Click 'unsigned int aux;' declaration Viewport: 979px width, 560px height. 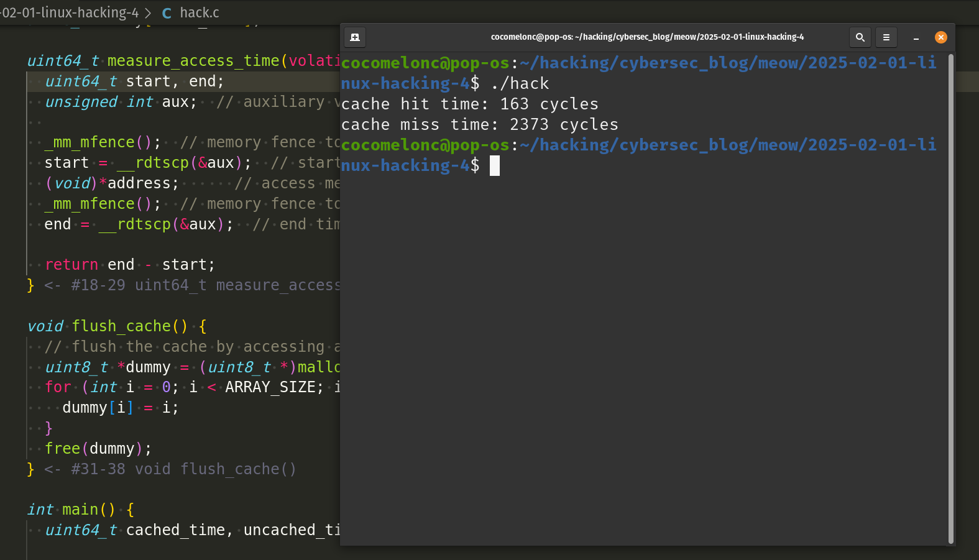121,102
